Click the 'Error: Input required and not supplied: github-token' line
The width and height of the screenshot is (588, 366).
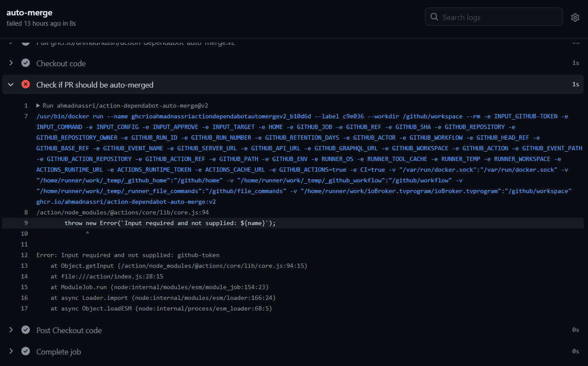pos(128,255)
